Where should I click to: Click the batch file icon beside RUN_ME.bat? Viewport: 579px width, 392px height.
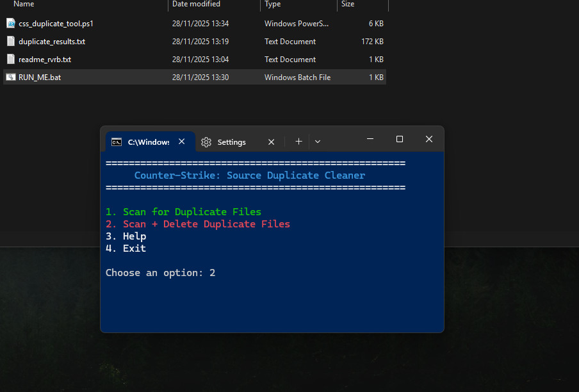coord(10,77)
